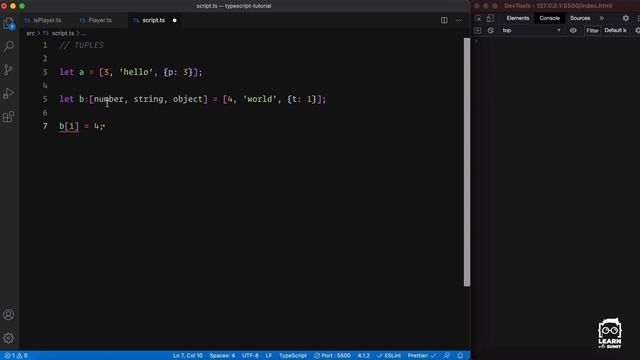Switch to the Player.ts tab
The image size is (640, 360).
[96, 20]
